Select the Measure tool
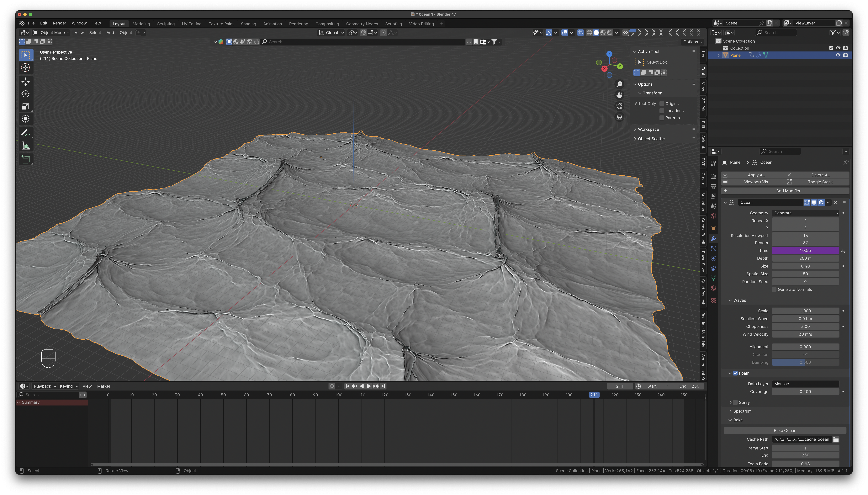Image resolution: width=868 pixels, height=495 pixels. point(25,146)
